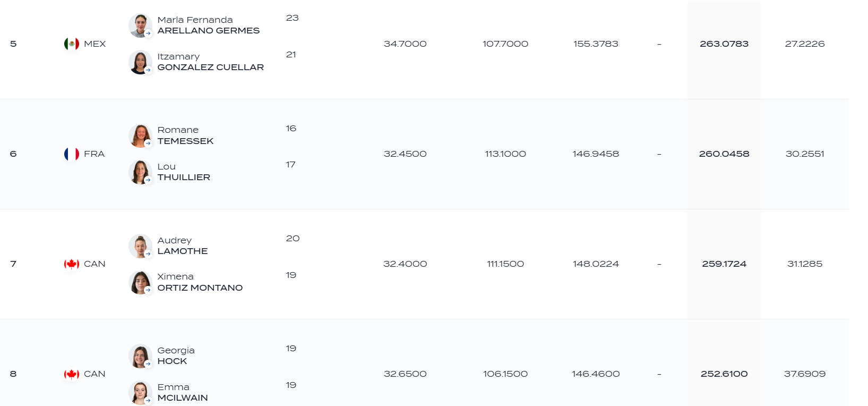Open ORTIZ MONTANO athlete page
The height and width of the screenshot is (406, 868).
tap(200, 288)
